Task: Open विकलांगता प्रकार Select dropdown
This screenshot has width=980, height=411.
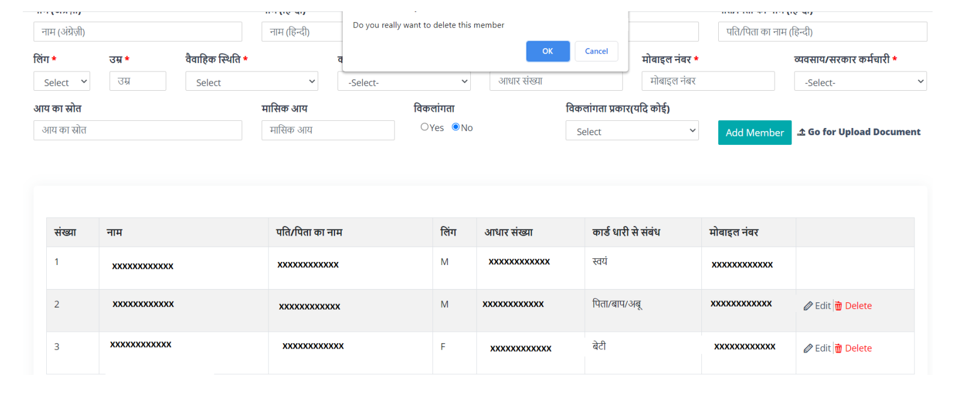Action: coord(632,131)
